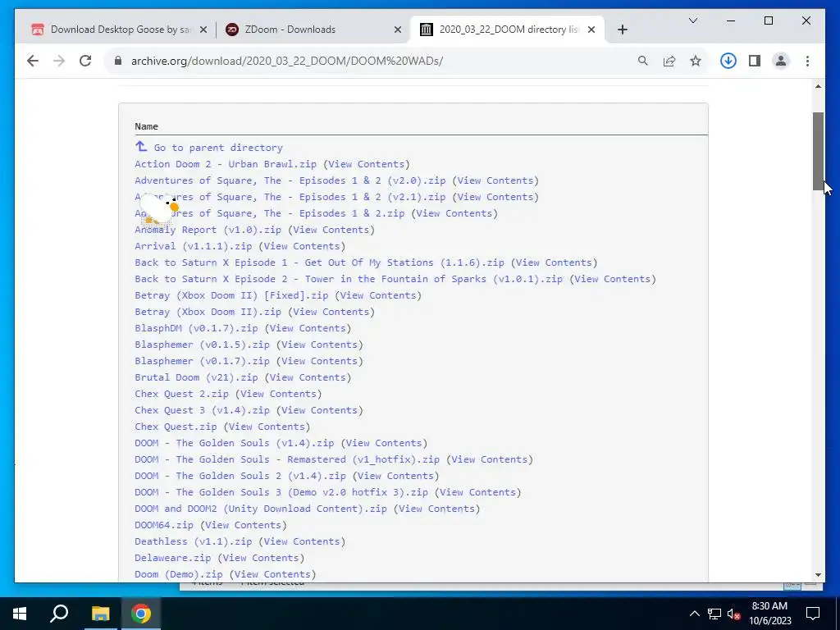The width and height of the screenshot is (840, 630).
Task: Reload the archive.org page
Action: [85, 61]
